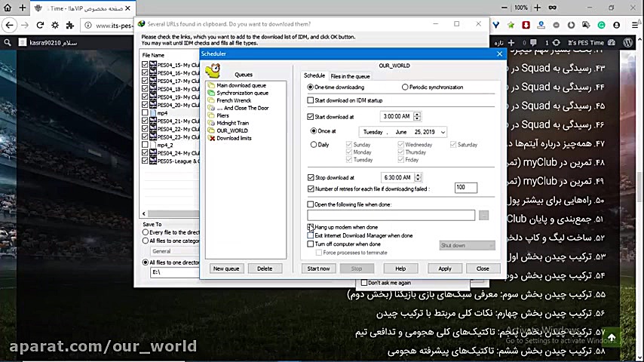Open General category dropdown in Save To
The height and width of the screenshot is (362, 644).
(x=175, y=251)
